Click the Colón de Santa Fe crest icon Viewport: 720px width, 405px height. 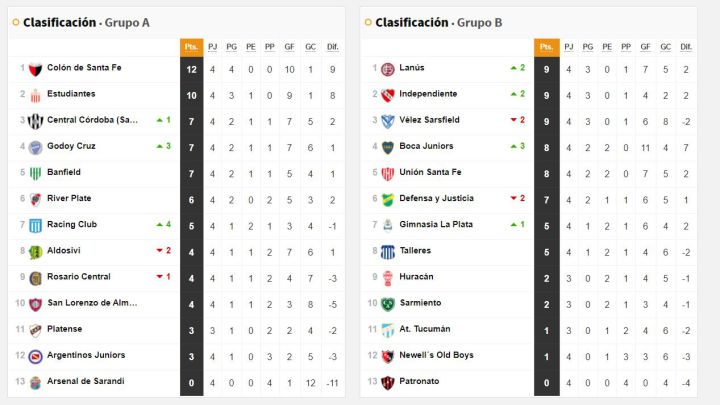pos(35,68)
